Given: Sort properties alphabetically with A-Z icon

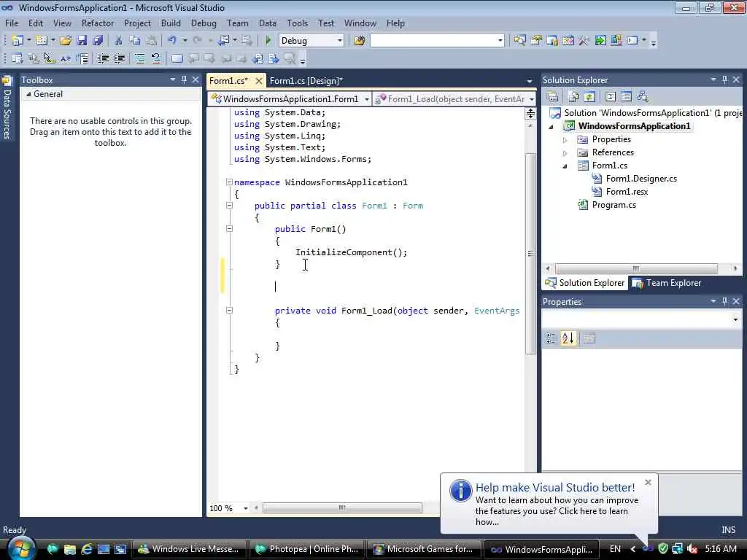Looking at the screenshot, I should pos(568,338).
